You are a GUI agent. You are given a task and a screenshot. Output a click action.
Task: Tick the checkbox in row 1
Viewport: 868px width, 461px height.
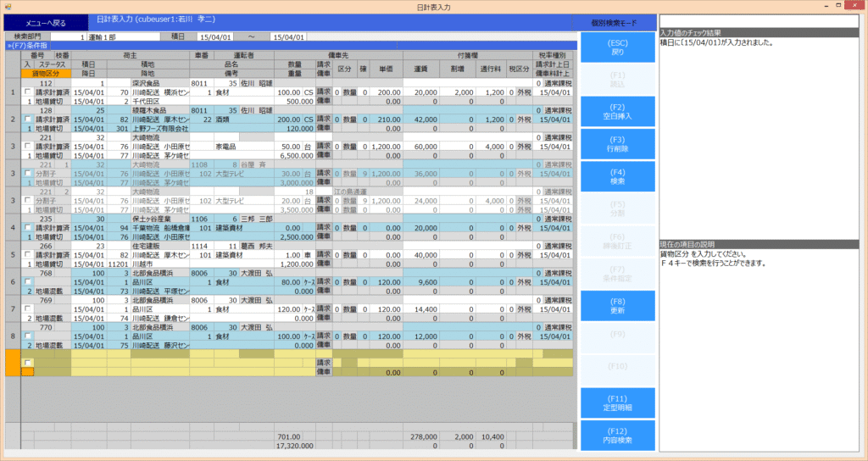pyautogui.click(x=27, y=92)
